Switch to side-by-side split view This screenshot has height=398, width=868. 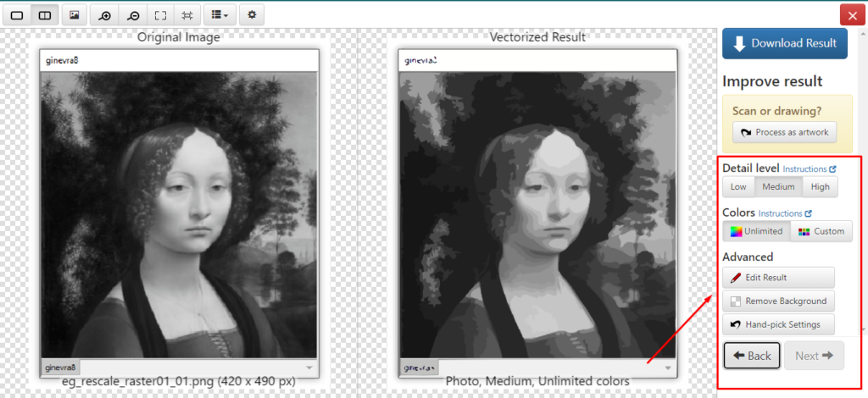[45, 15]
